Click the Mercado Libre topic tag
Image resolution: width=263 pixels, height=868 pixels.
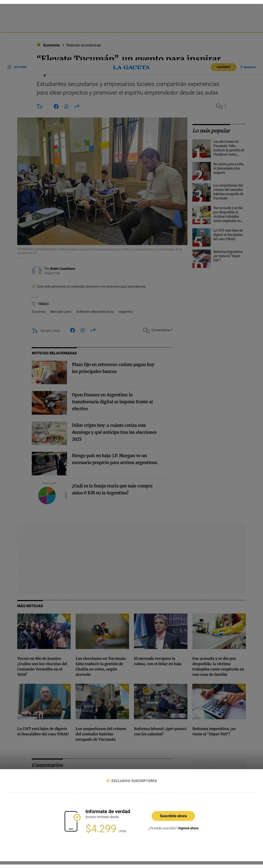click(61, 312)
